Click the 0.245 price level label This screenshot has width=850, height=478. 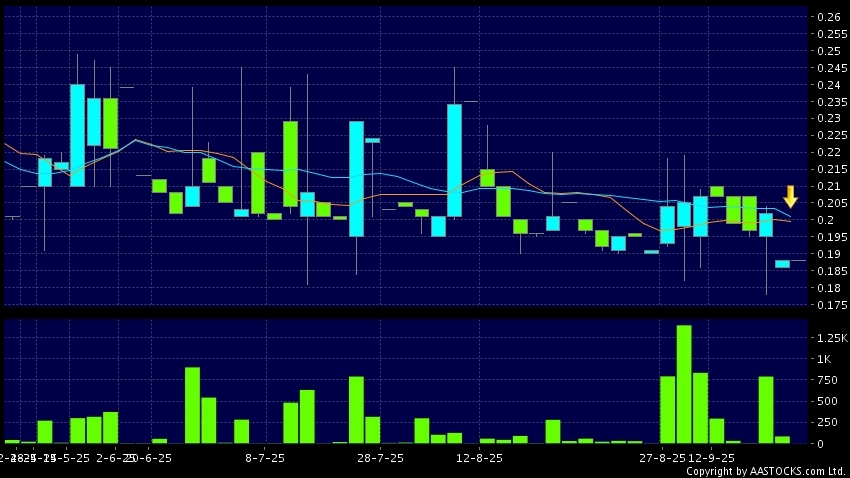coord(832,68)
